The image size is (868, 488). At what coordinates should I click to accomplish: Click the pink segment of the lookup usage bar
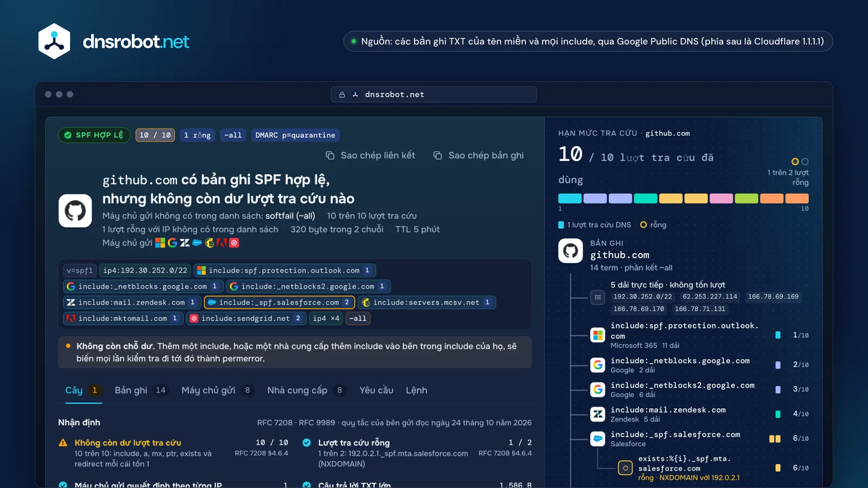click(721, 198)
